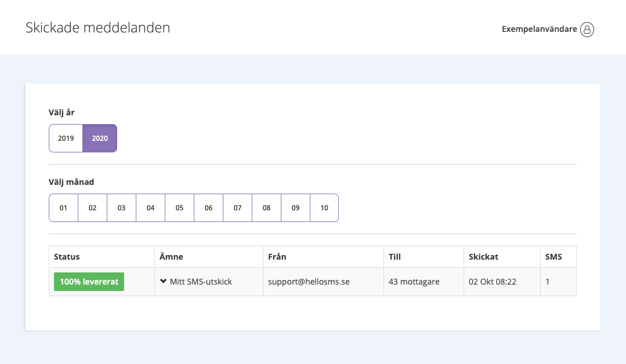The width and height of the screenshot is (626, 364).
Task: Click the support@hellosms.se sender cell
Action: click(x=323, y=282)
